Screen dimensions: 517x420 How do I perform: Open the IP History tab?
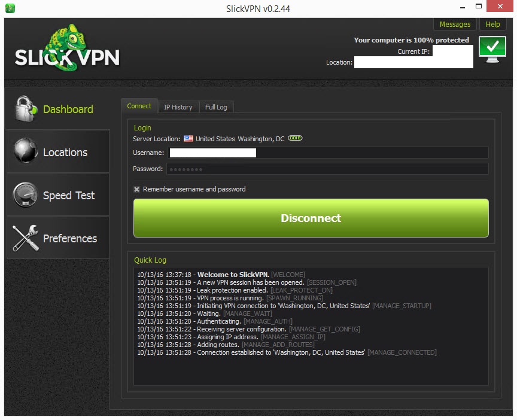click(178, 107)
